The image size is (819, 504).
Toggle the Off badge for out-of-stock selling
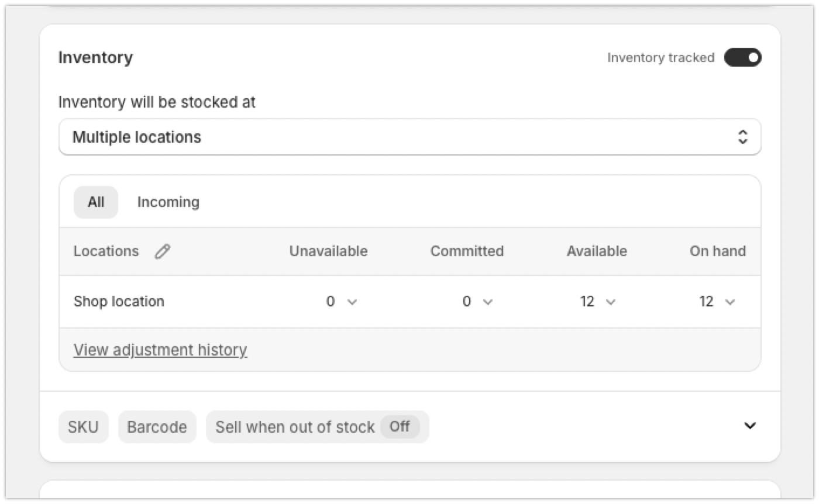coord(400,427)
